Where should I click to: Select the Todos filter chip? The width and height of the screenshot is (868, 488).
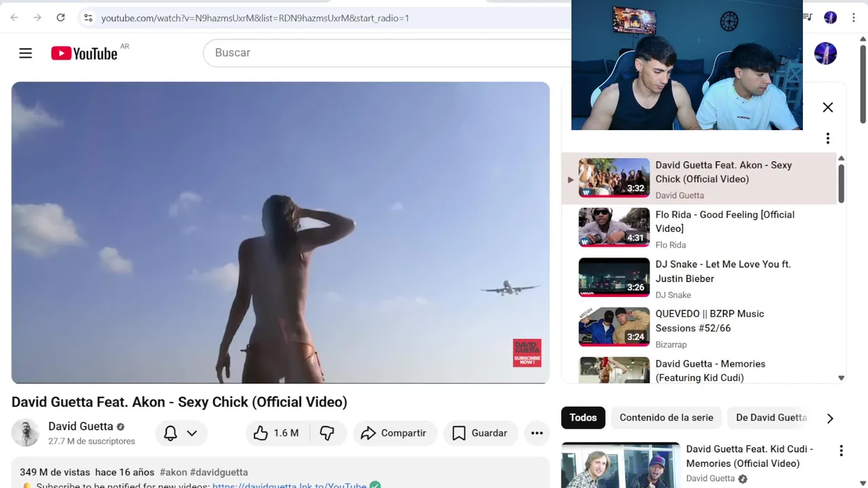coord(583,418)
